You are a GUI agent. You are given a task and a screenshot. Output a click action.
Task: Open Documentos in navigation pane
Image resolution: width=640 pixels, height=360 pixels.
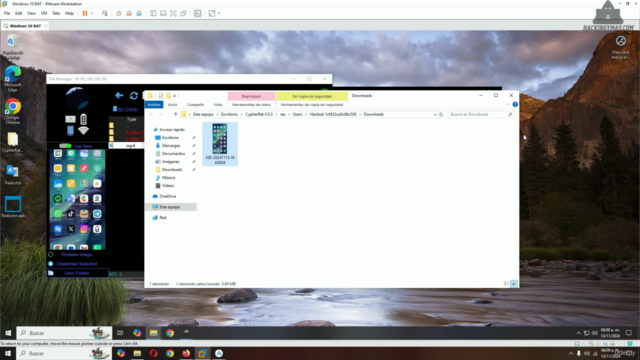click(173, 153)
